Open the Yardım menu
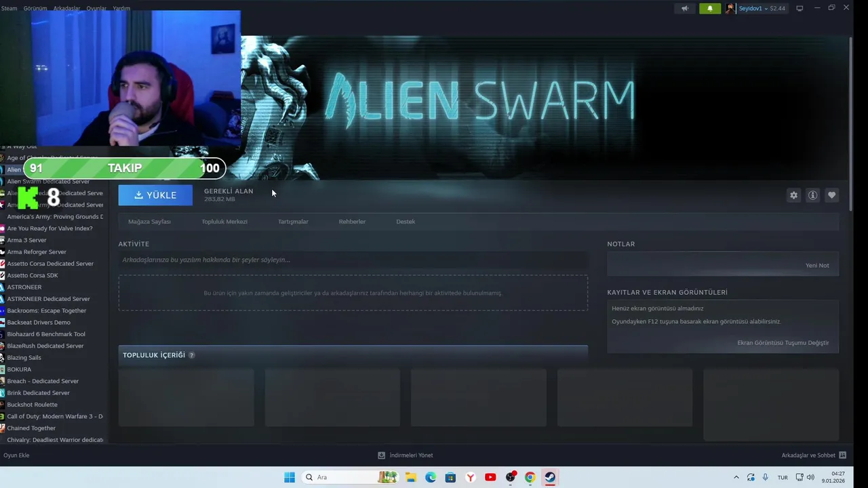The height and width of the screenshot is (488, 868). point(121,8)
